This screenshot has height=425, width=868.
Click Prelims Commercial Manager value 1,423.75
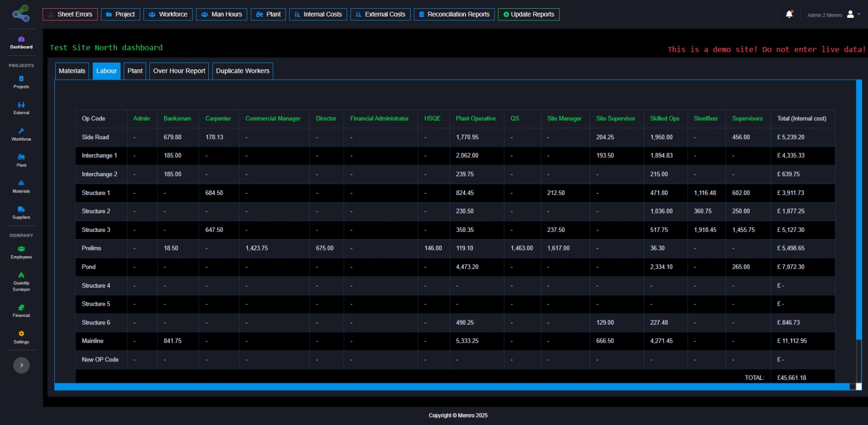[x=256, y=248]
